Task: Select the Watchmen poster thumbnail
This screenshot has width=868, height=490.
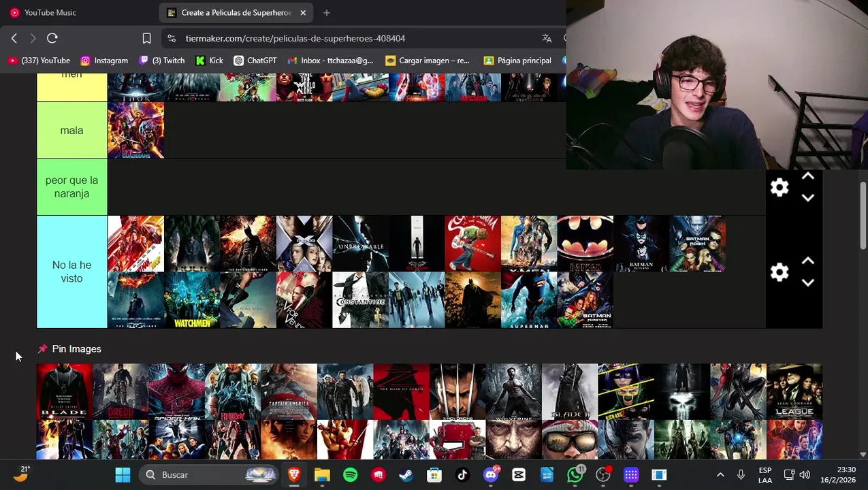Action: (192, 300)
